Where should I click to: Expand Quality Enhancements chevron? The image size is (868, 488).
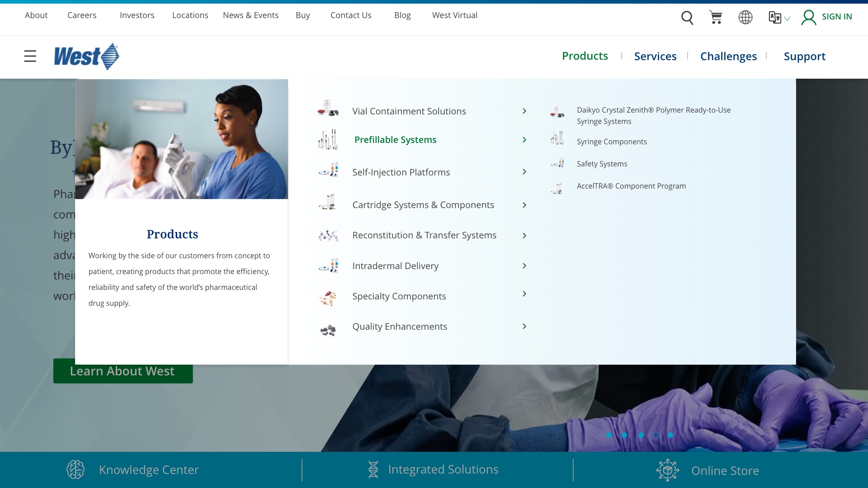click(x=524, y=327)
